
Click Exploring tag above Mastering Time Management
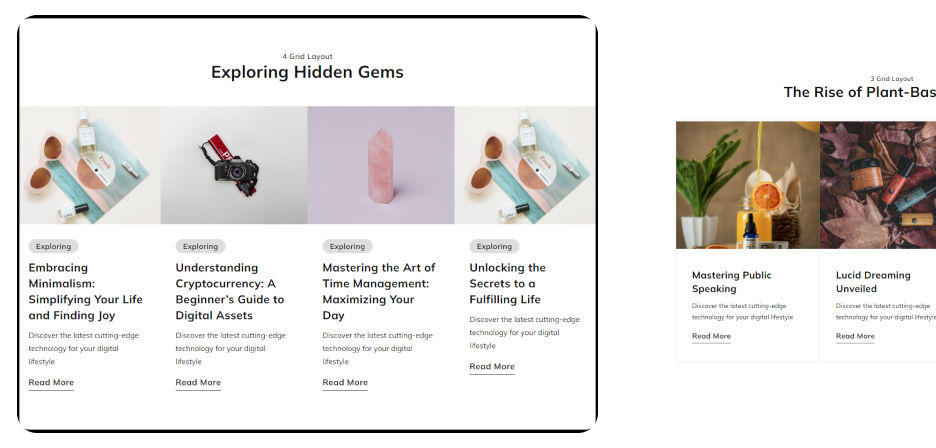point(347,246)
